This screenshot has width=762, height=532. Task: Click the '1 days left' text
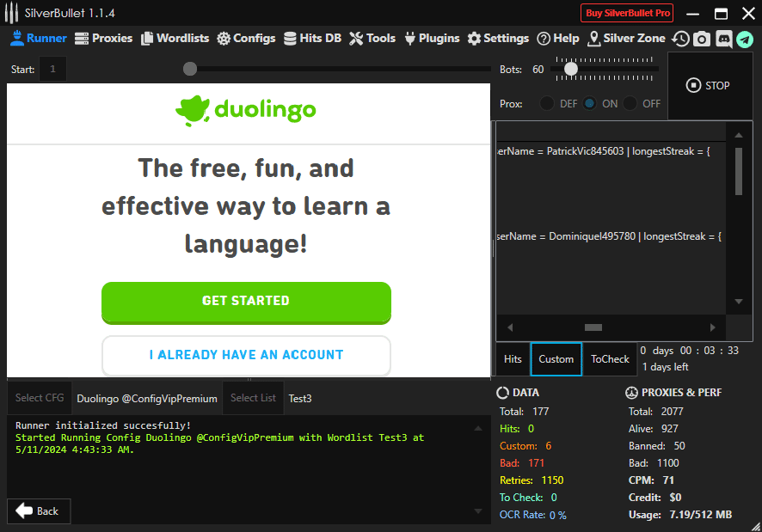click(x=666, y=367)
